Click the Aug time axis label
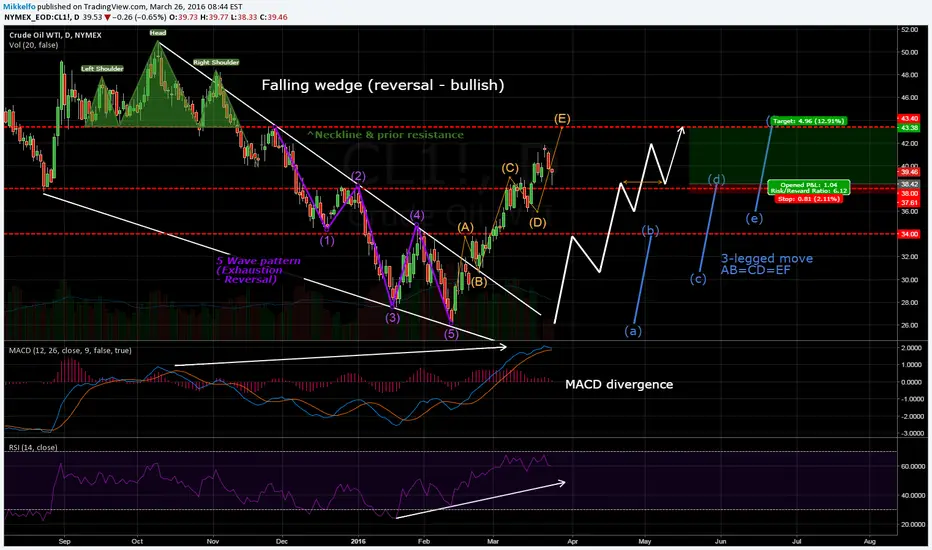Image resolution: width=932 pixels, height=550 pixels. click(870, 542)
